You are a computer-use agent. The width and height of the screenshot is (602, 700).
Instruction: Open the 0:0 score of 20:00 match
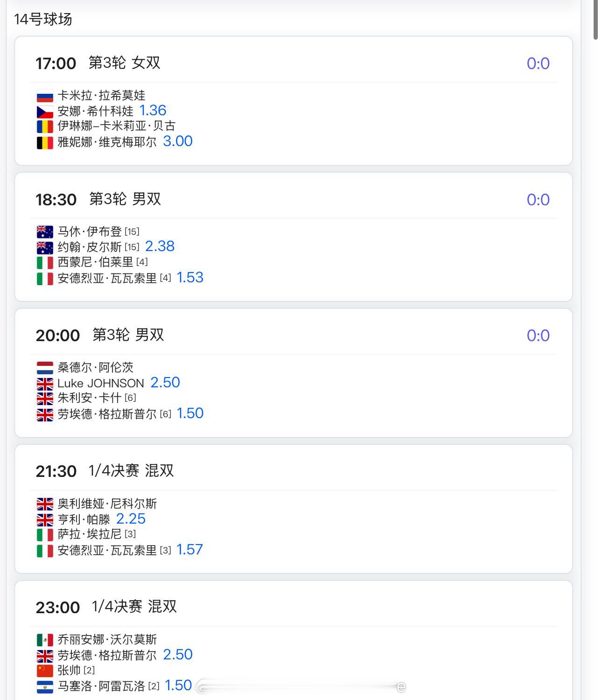pyautogui.click(x=538, y=336)
